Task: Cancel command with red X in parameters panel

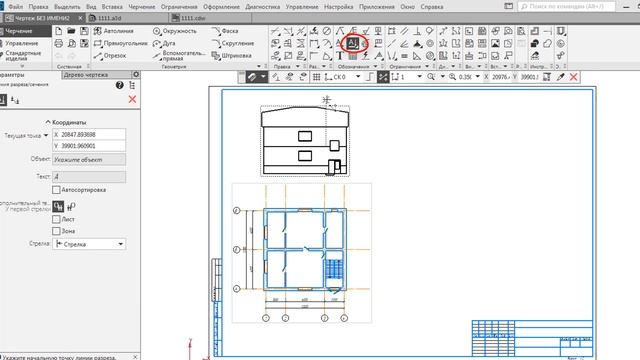Action: point(132,99)
